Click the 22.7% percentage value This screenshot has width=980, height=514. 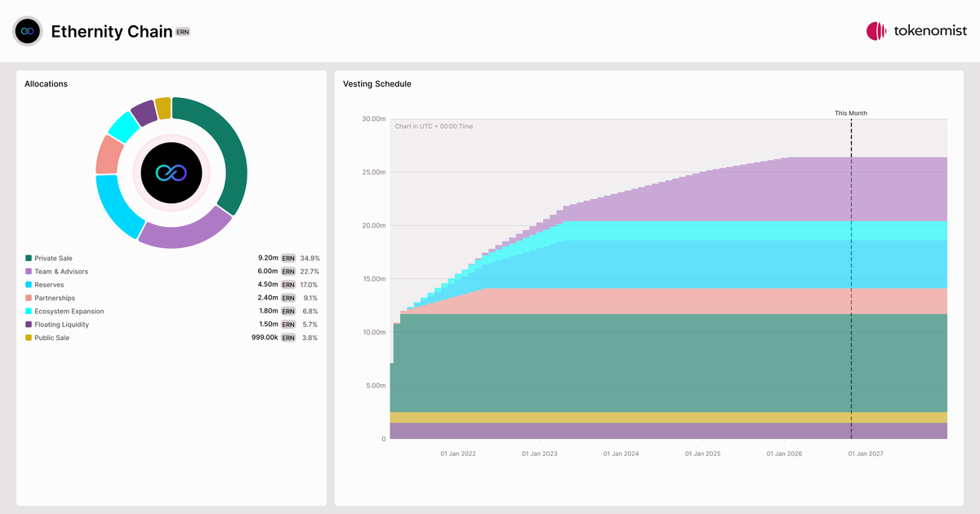point(310,272)
